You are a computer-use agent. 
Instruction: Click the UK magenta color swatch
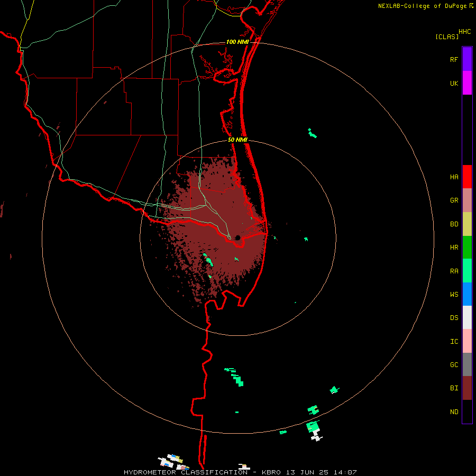(x=467, y=83)
